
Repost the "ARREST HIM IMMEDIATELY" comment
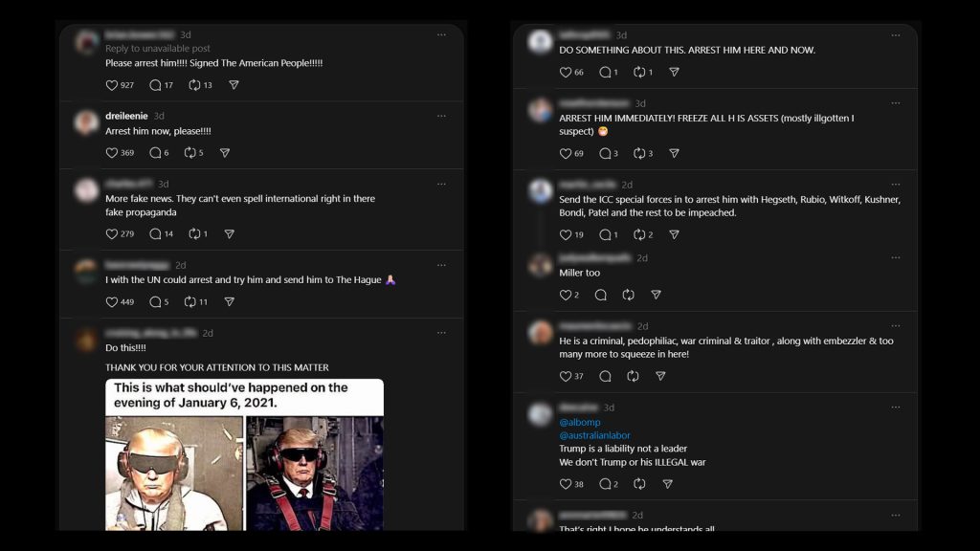[x=639, y=153]
